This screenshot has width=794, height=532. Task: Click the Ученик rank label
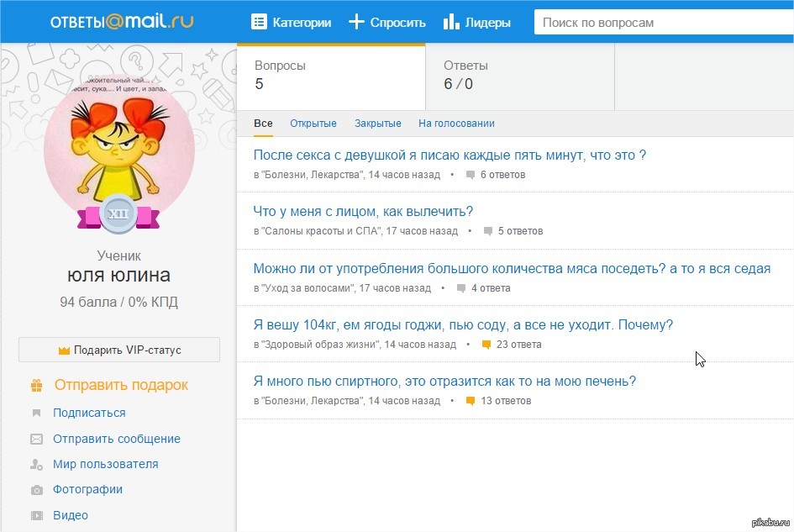coord(119,255)
